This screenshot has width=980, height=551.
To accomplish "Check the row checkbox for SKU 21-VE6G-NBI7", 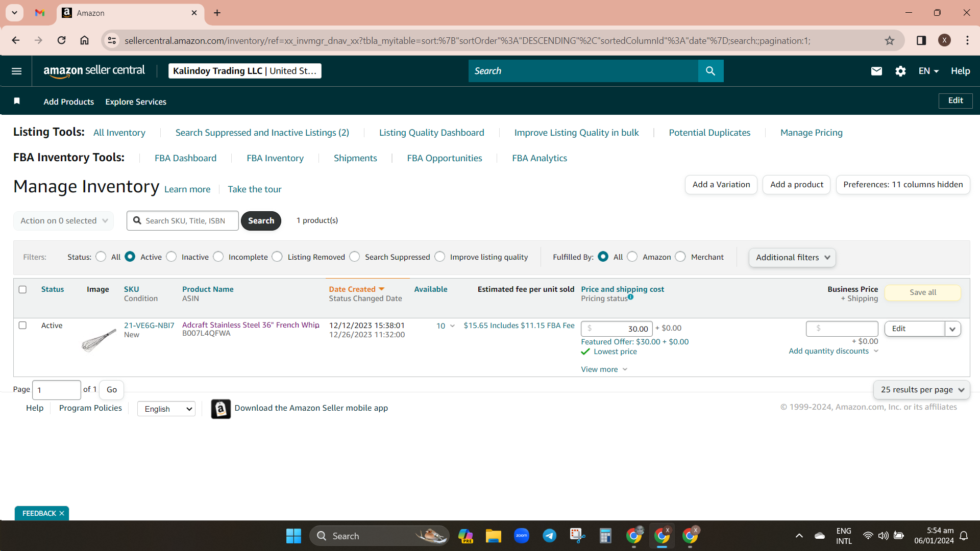I will point(22,325).
